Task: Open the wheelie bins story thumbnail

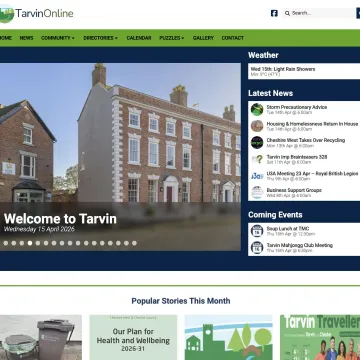Action: click(x=41, y=337)
